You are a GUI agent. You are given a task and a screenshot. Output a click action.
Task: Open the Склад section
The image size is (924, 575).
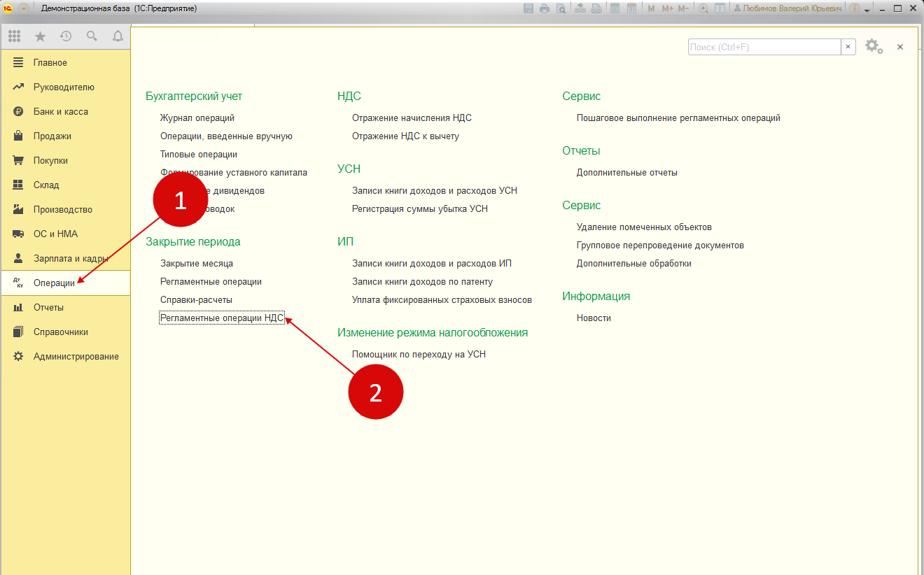point(65,185)
